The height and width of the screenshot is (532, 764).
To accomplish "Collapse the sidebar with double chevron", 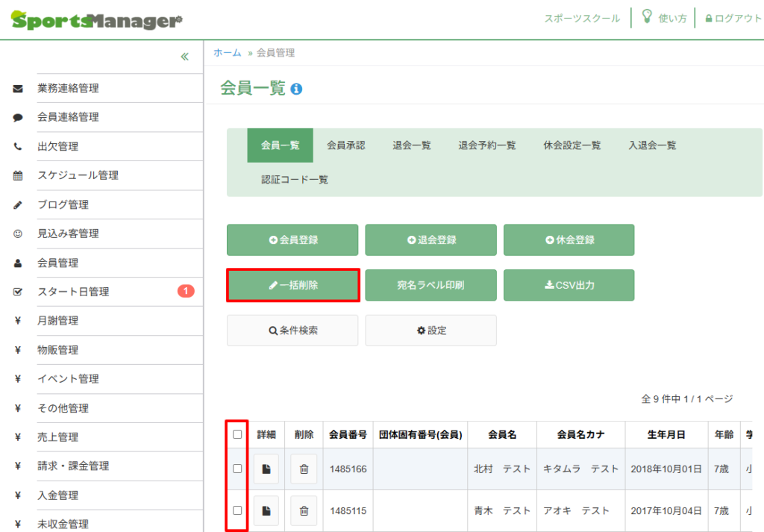I will click(x=184, y=57).
